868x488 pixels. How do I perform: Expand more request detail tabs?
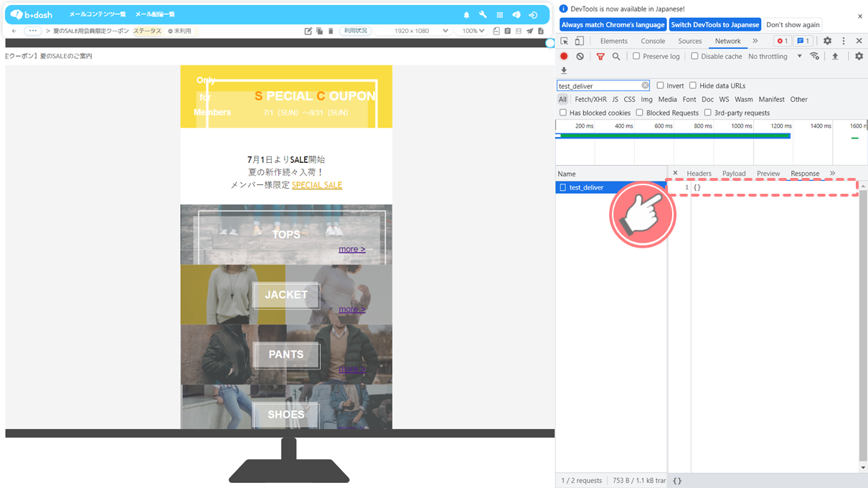pyautogui.click(x=832, y=173)
